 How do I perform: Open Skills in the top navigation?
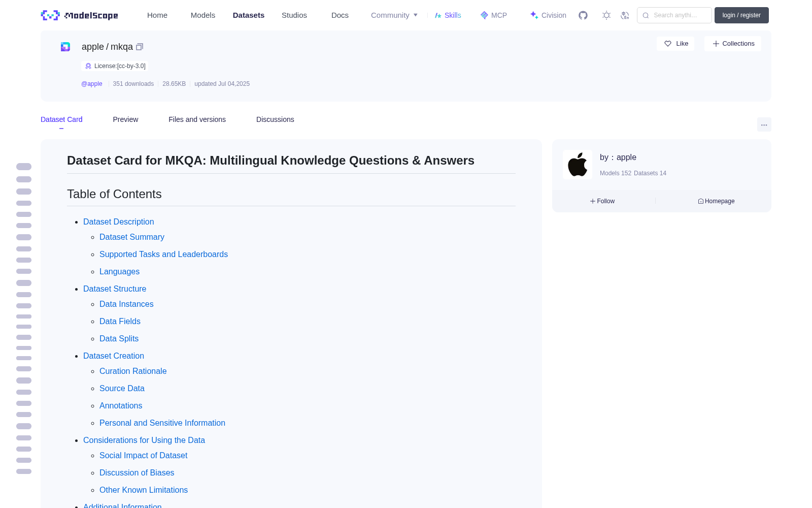(x=448, y=15)
